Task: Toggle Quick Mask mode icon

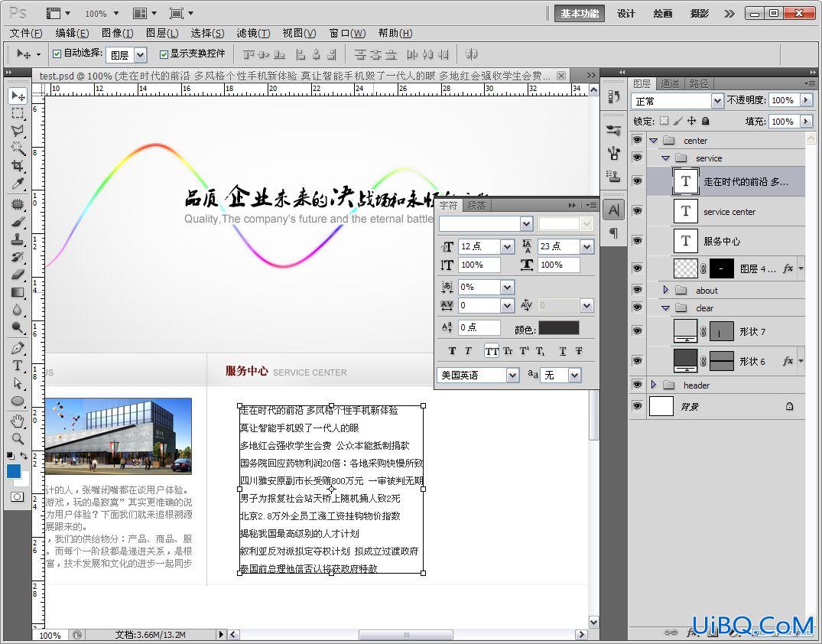Action: tap(18, 496)
